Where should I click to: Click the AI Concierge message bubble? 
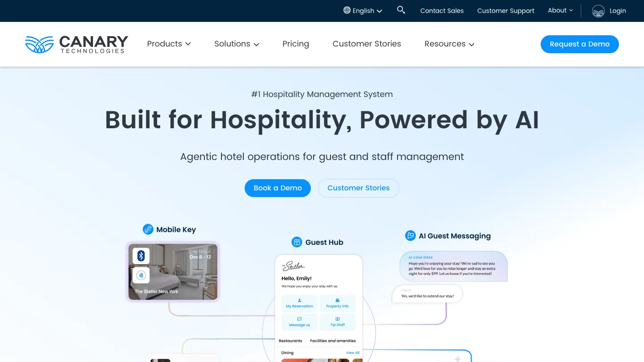(453, 266)
